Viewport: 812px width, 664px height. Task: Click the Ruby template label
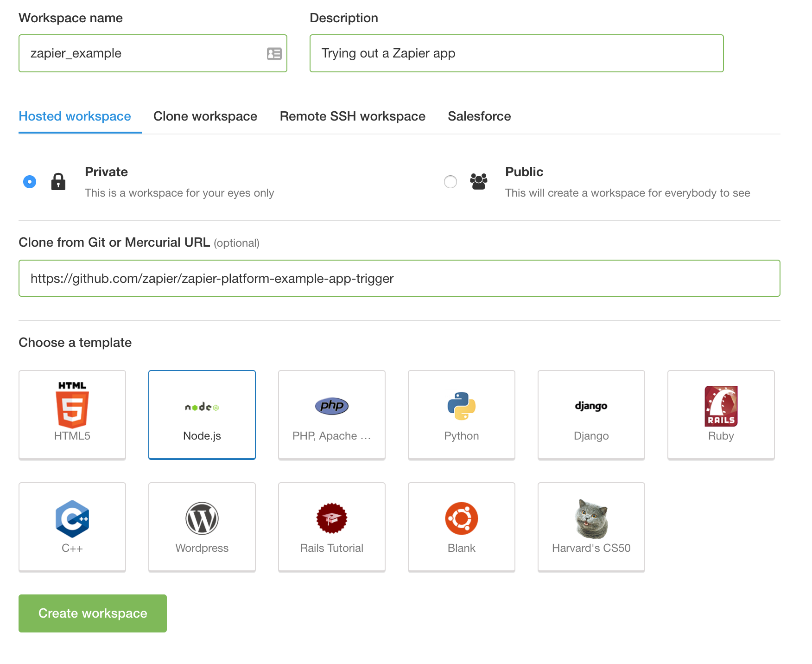(721, 436)
